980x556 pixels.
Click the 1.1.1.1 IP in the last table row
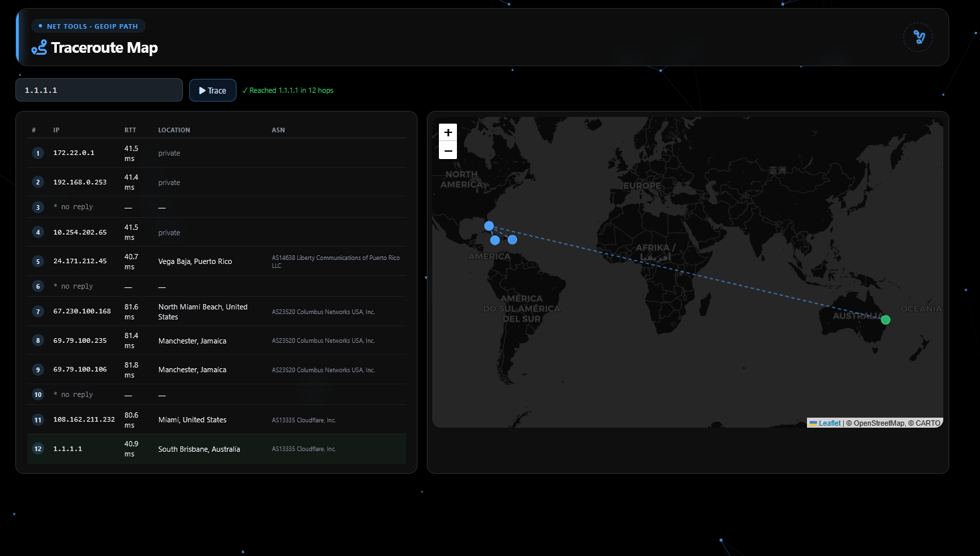point(67,449)
